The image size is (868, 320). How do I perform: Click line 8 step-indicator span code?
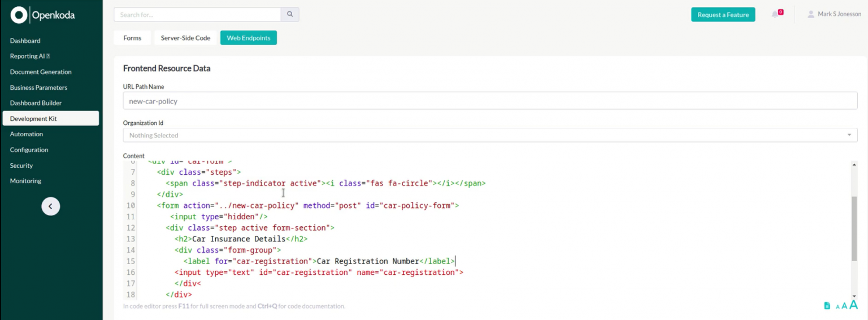coord(325,183)
